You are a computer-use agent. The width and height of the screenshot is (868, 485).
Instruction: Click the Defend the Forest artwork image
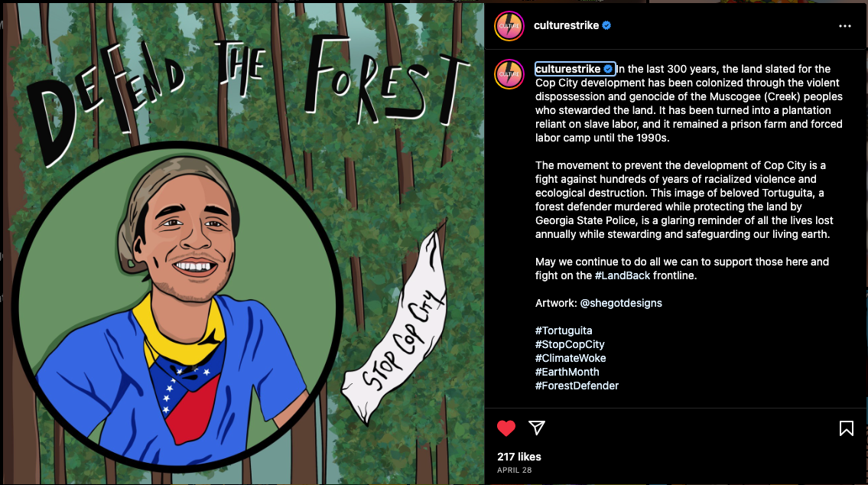coord(243,243)
